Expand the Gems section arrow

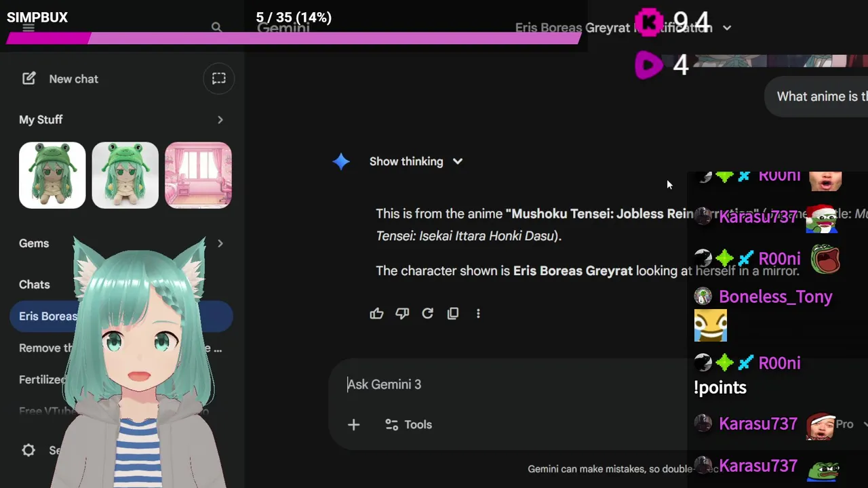point(220,243)
